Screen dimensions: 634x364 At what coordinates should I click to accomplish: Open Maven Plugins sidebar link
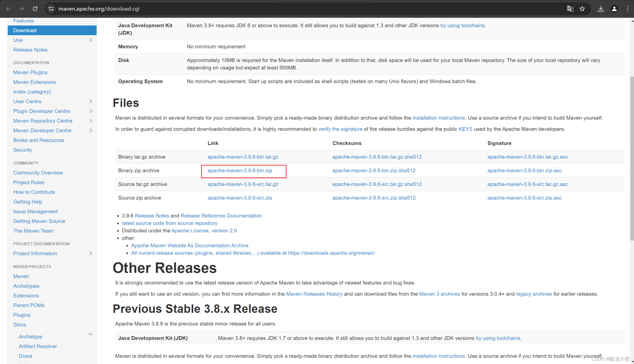[30, 72]
